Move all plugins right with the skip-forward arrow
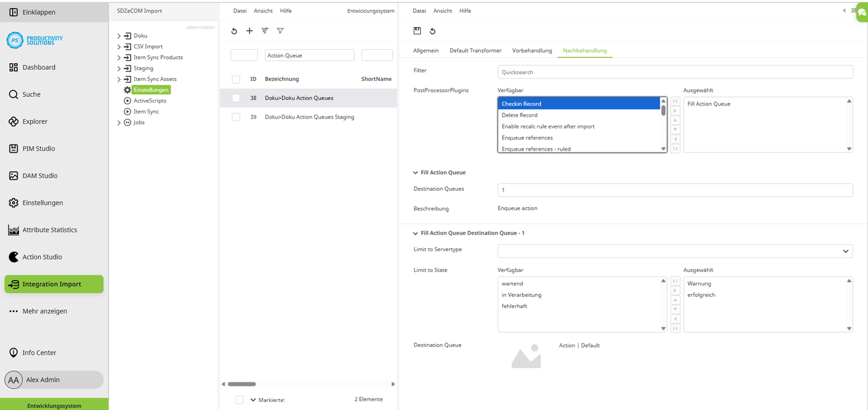This screenshot has height=410, width=868. pyautogui.click(x=676, y=102)
